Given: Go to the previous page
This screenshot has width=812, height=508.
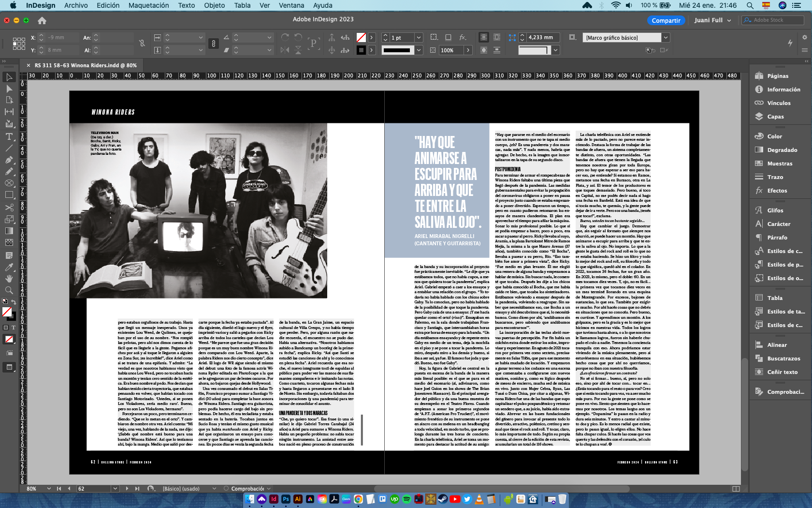Looking at the screenshot, I should coord(69,489).
